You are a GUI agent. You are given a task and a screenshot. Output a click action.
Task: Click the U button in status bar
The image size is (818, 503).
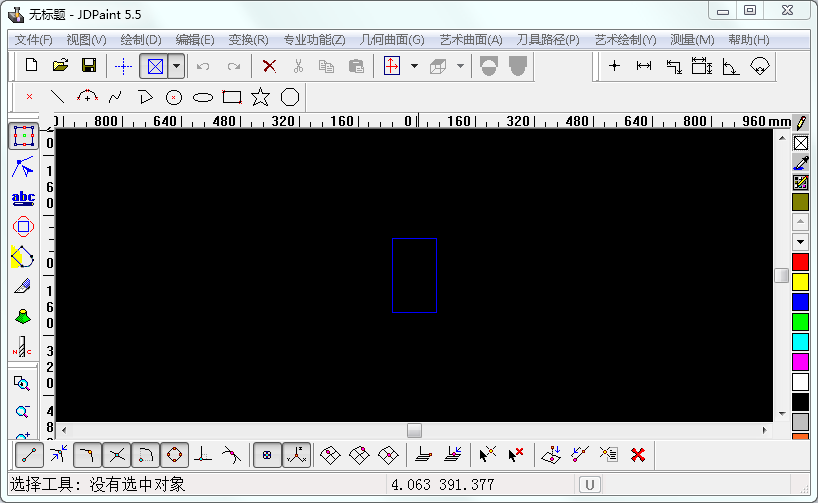(590, 485)
